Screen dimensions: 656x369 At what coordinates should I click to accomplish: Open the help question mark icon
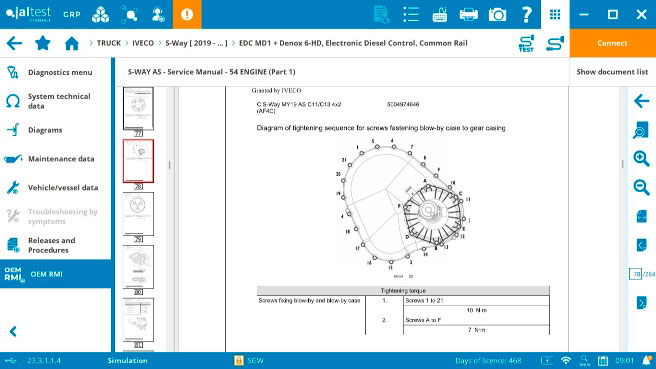[x=526, y=15]
